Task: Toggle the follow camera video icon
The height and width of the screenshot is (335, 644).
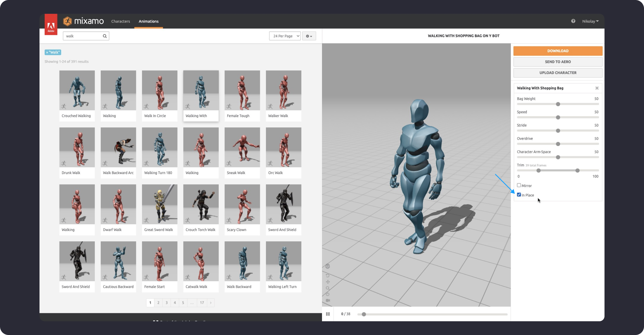Action: pyautogui.click(x=328, y=300)
